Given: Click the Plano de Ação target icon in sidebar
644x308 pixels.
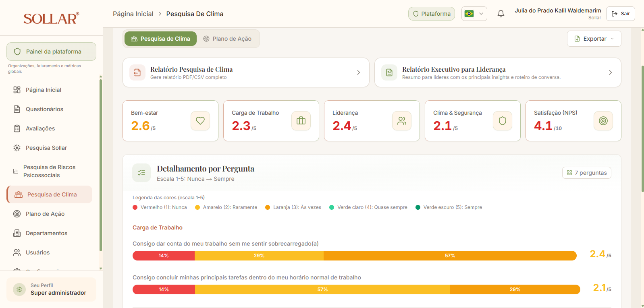Looking at the screenshot, I should point(17,214).
